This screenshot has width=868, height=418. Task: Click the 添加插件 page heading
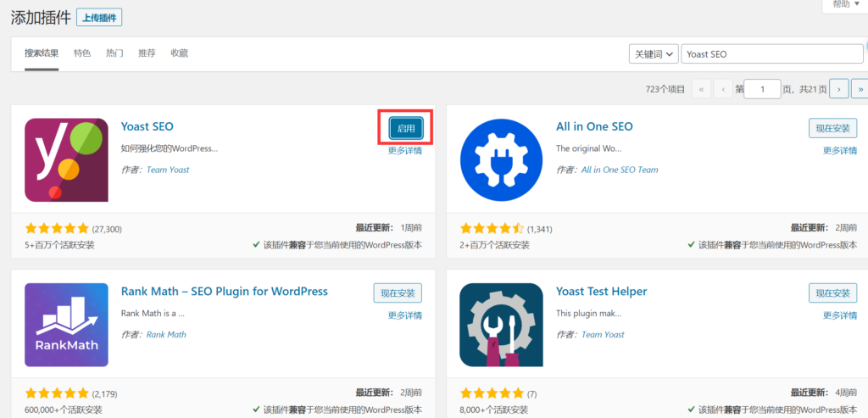(41, 17)
